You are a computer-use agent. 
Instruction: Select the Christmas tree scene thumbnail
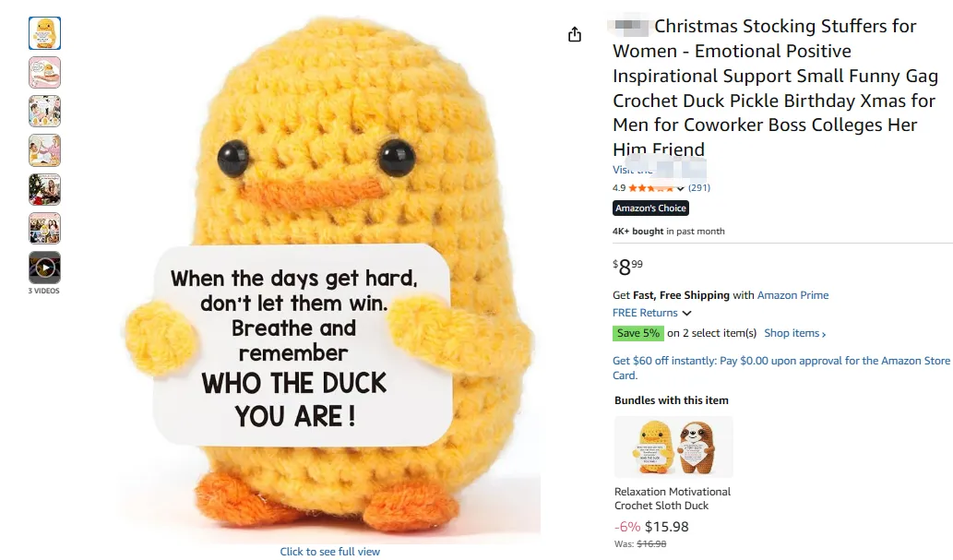coord(44,190)
